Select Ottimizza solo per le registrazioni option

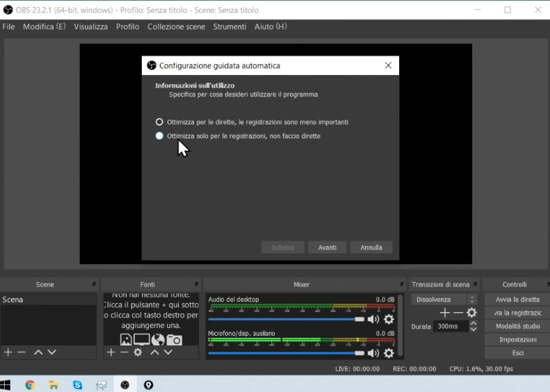pos(160,136)
